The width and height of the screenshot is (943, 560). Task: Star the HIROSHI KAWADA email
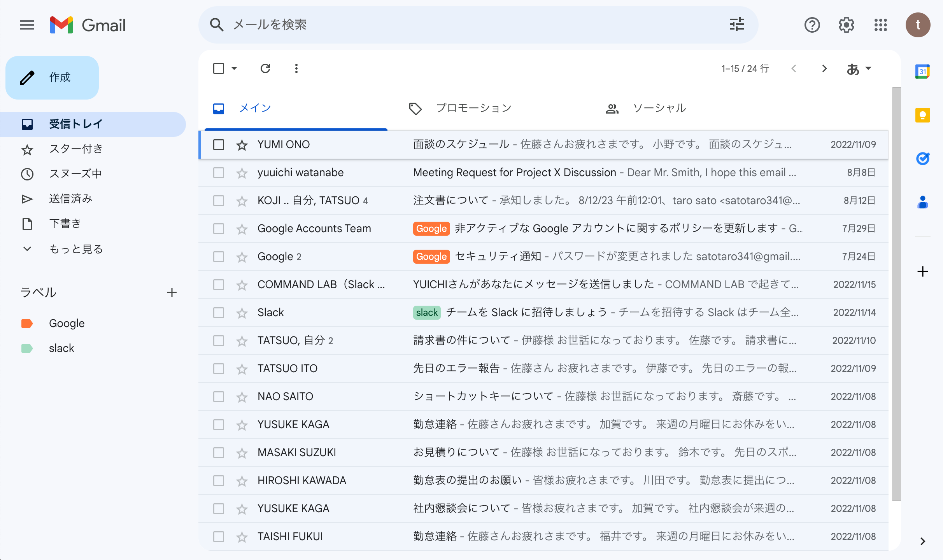click(242, 481)
